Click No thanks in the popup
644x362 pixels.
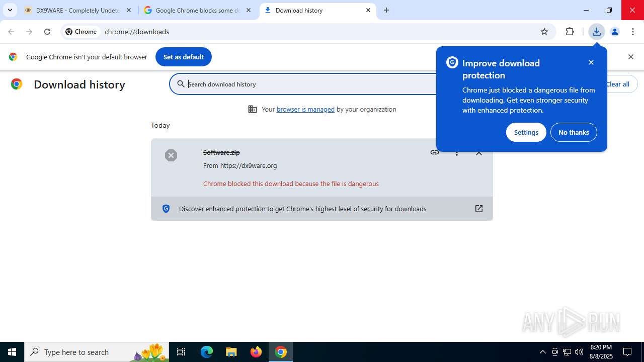click(574, 132)
